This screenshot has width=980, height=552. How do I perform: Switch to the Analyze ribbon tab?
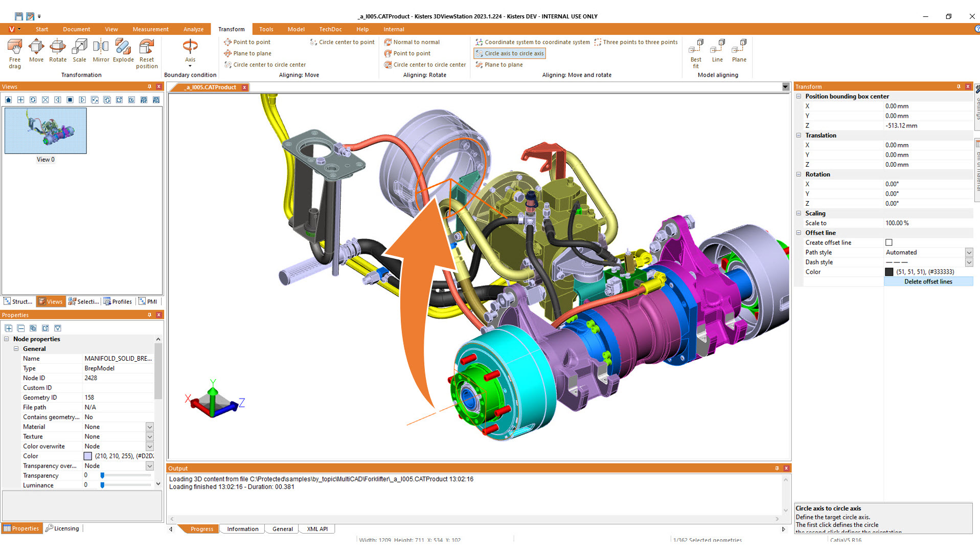[193, 29]
